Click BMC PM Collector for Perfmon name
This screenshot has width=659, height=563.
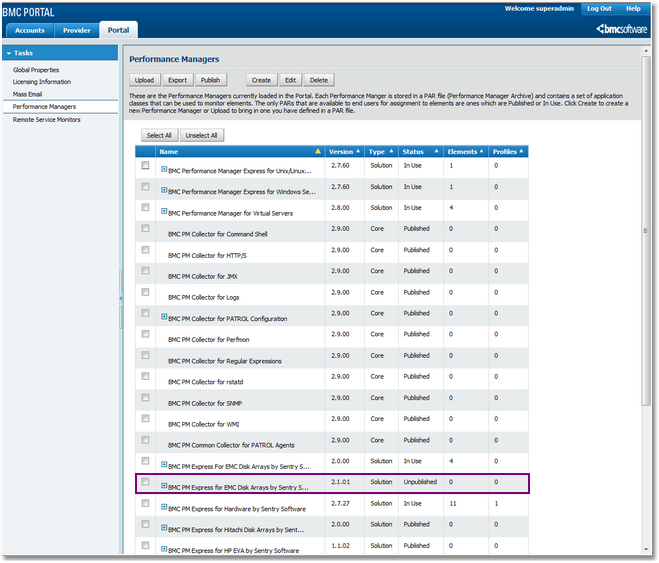point(208,339)
